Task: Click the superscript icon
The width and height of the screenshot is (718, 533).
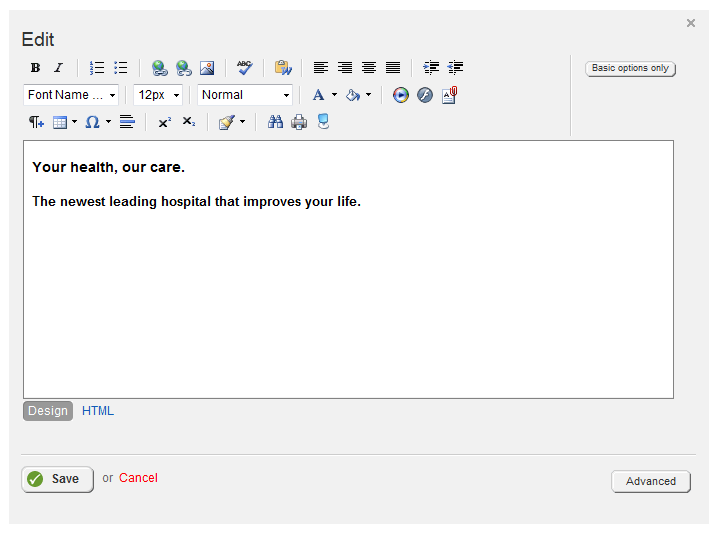Action: tap(165, 122)
